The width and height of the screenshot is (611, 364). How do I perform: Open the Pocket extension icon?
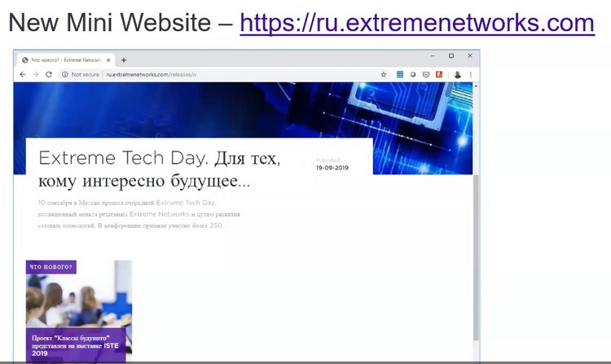click(426, 74)
